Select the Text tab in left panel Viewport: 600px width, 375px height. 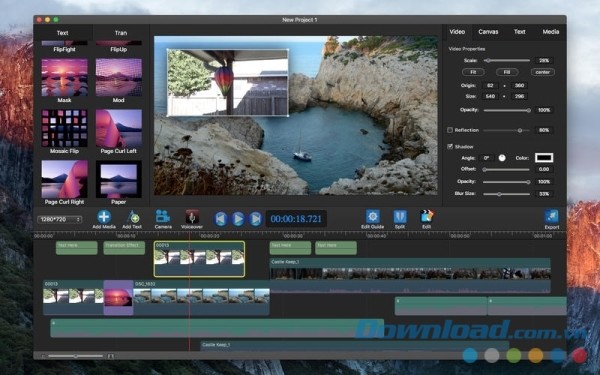pyautogui.click(x=63, y=33)
